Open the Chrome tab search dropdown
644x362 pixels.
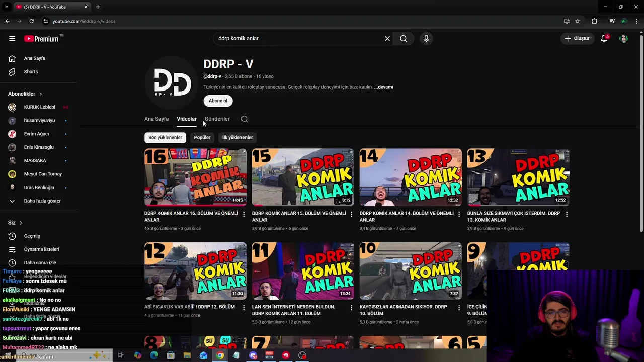[x=7, y=7]
